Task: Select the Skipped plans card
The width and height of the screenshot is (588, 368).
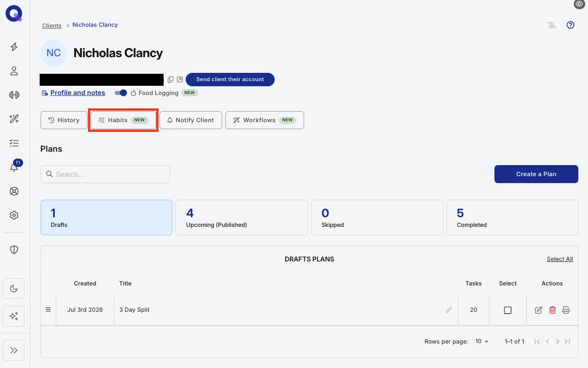Action: [x=377, y=217]
